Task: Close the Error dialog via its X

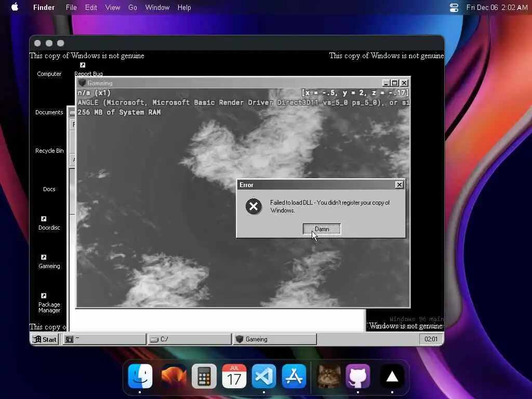Action: click(x=400, y=184)
